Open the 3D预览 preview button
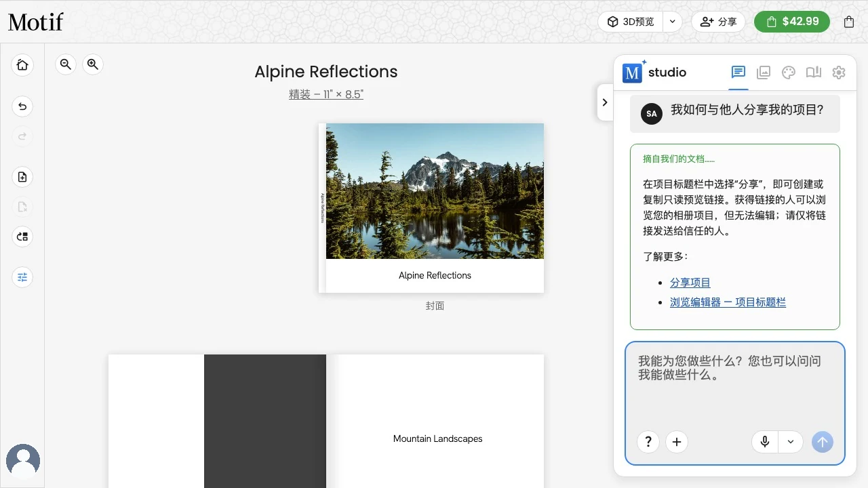Viewport: 868px width, 488px height. click(x=631, y=22)
